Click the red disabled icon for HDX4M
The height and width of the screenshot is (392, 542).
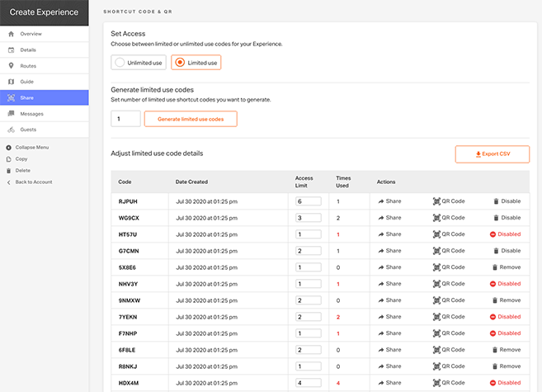[493, 383]
